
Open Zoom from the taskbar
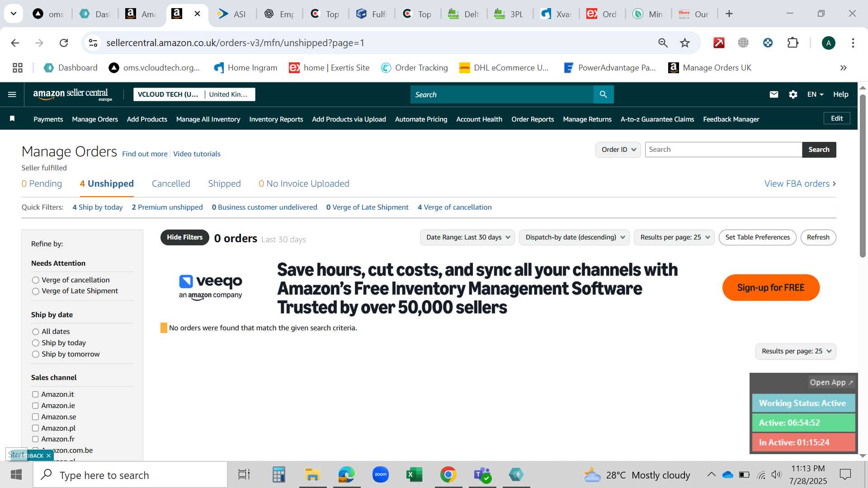381,475
